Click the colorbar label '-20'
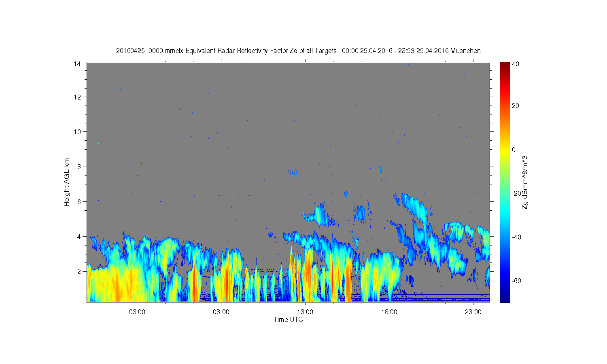The image size is (607, 364). 516,193
